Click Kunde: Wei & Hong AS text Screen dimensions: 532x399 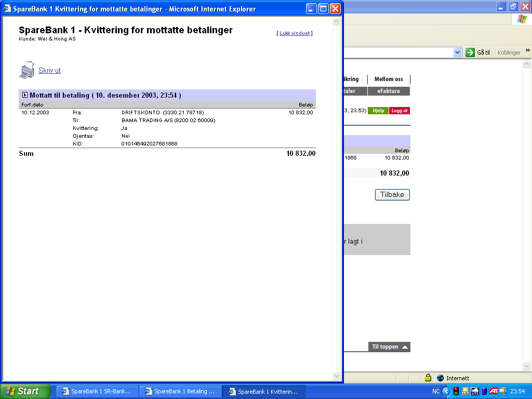point(47,38)
